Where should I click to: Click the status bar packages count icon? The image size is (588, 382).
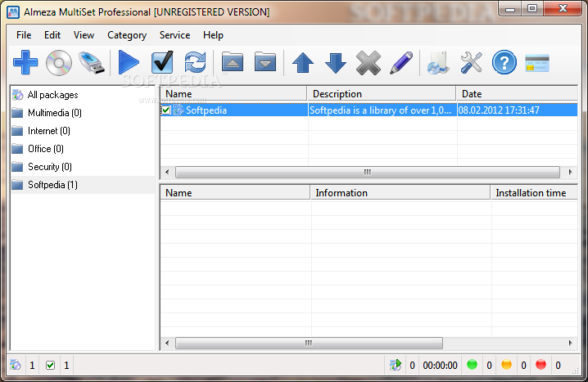pyautogui.click(x=16, y=365)
